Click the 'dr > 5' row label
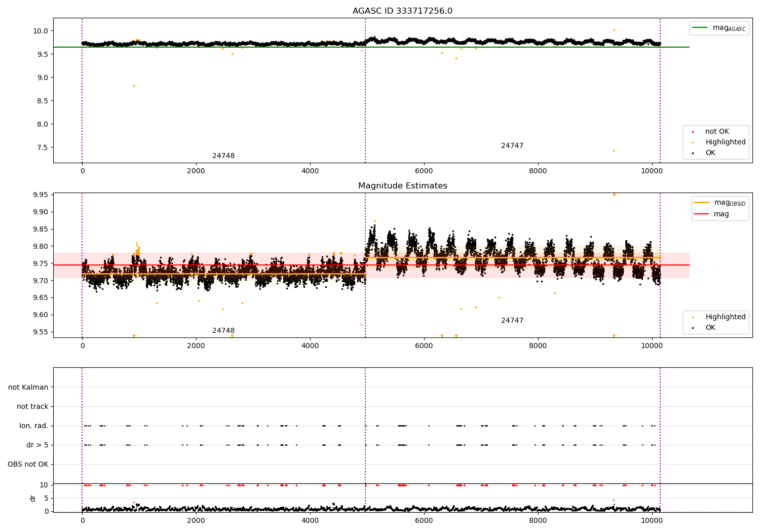 tap(37, 445)
